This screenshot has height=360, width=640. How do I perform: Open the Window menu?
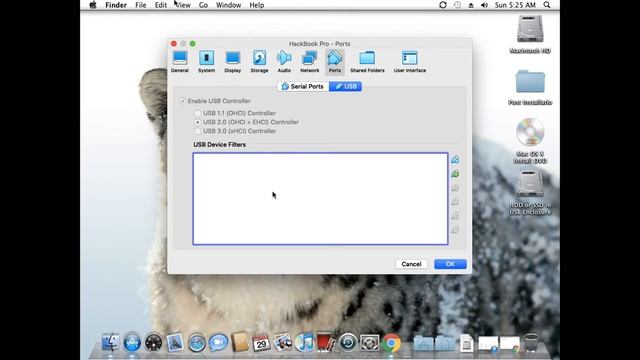pos(228,5)
